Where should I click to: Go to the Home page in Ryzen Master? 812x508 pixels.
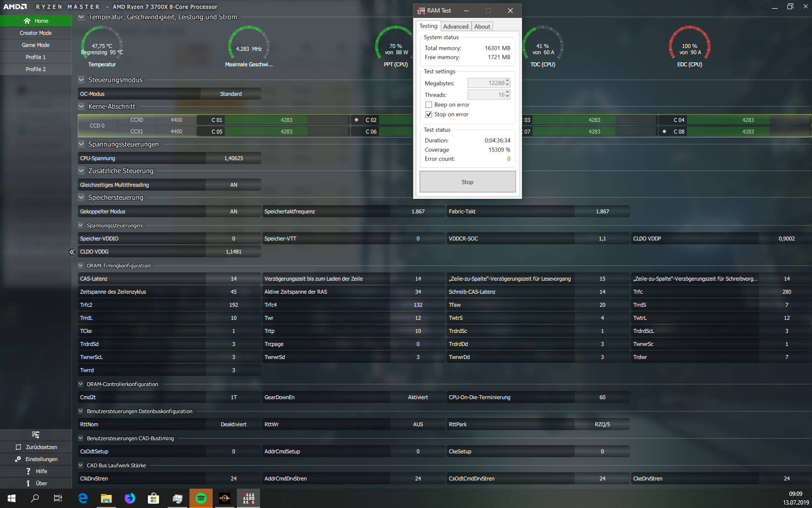[x=36, y=21]
